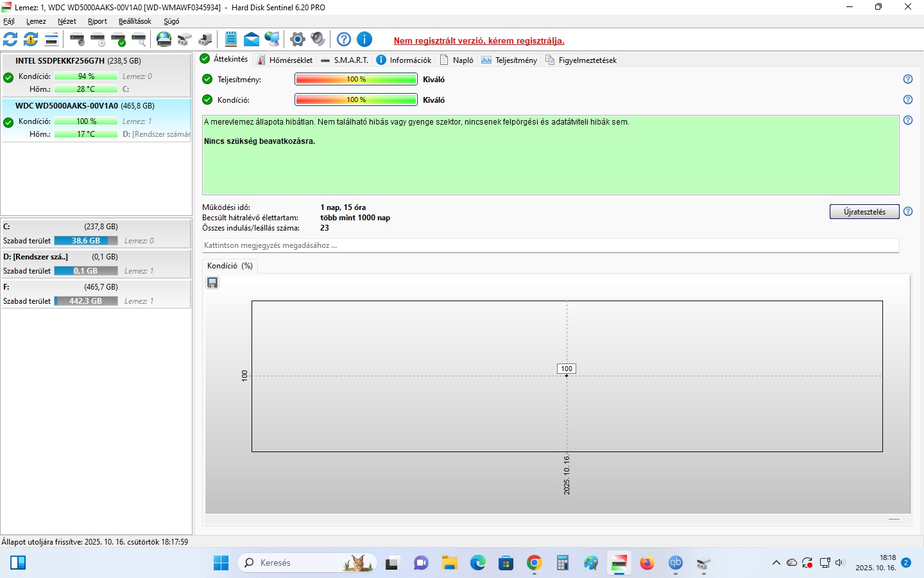Open the Fájl menu
The height and width of the screenshot is (578, 924).
point(9,21)
